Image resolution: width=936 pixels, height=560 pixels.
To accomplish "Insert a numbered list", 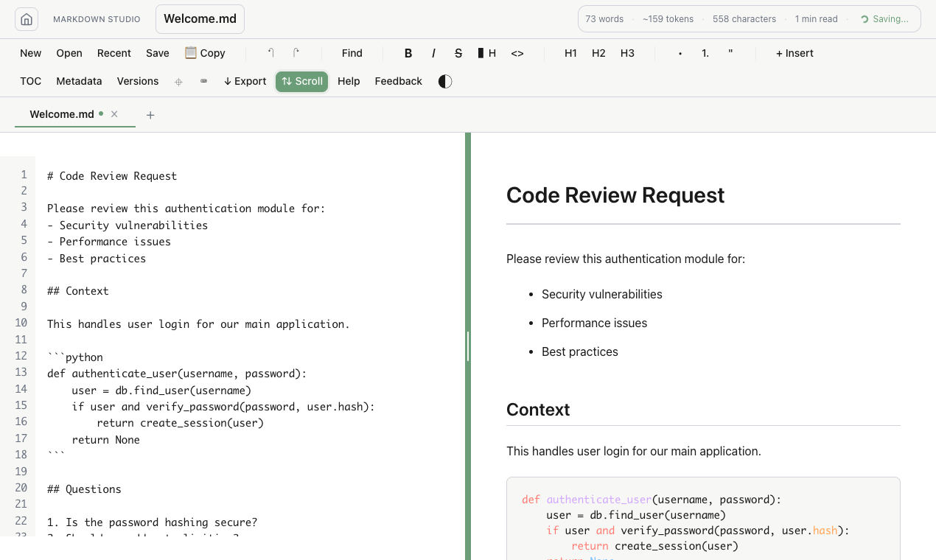I will coord(705,53).
